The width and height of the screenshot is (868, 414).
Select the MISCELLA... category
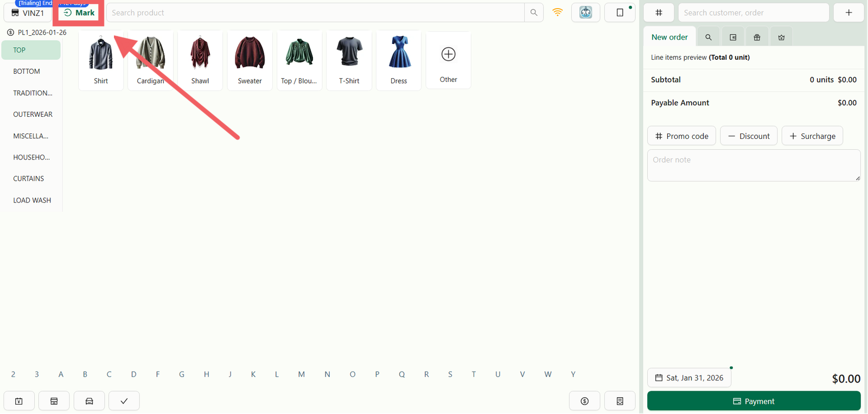pyautogui.click(x=31, y=136)
